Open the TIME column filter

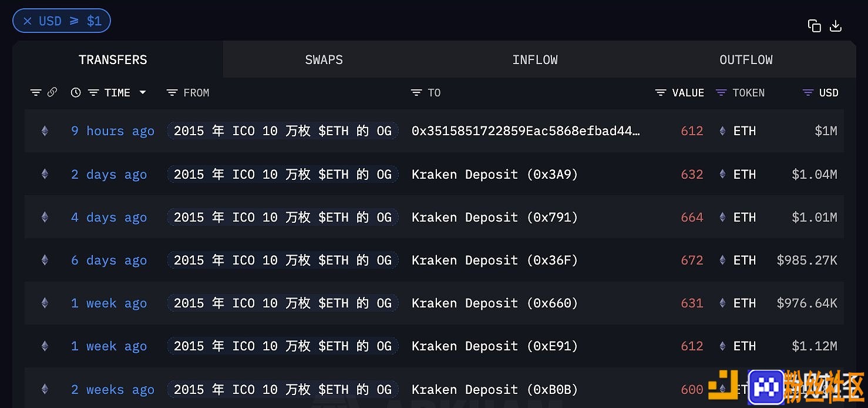93,93
